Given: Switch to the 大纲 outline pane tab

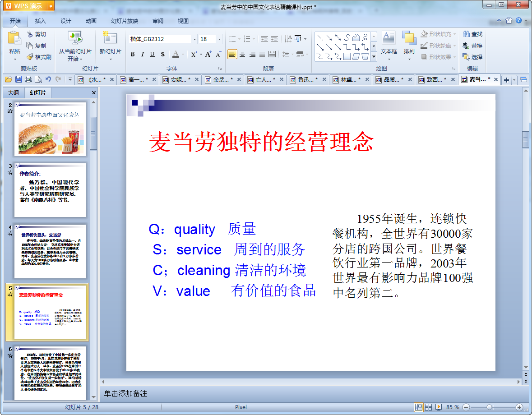Looking at the screenshot, I should (x=13, y=92).
